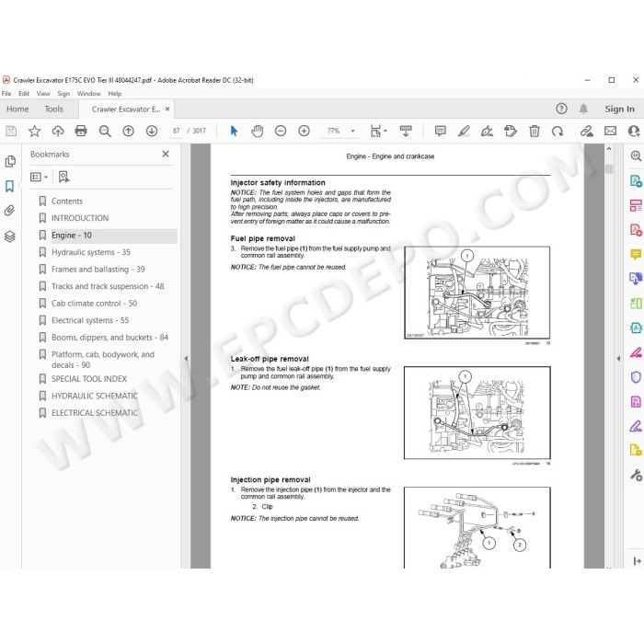
Task: Open the Fill & Sign tool in right pane
Action: pyautogui.click(x=636, y=426)
